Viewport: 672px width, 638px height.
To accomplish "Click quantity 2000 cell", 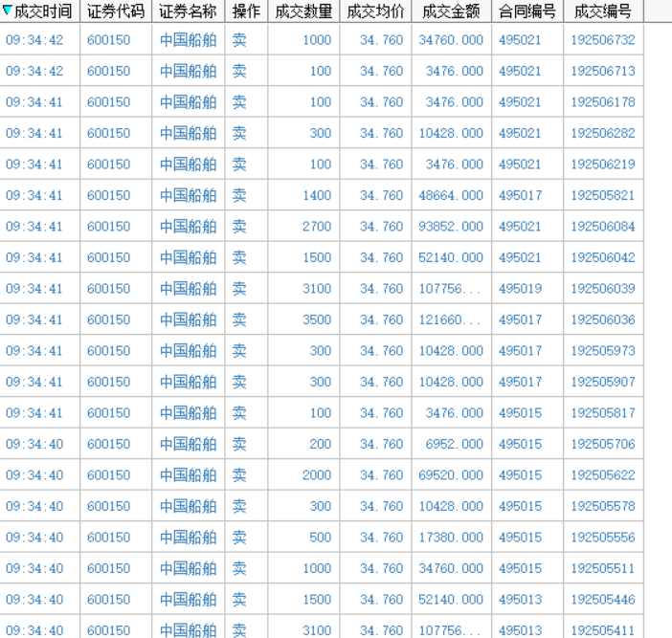I will tap(317, 474).
